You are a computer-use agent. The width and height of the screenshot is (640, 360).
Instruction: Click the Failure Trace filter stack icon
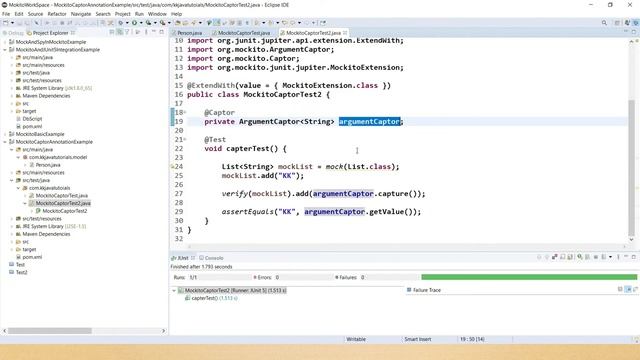(x=629, y=289)
